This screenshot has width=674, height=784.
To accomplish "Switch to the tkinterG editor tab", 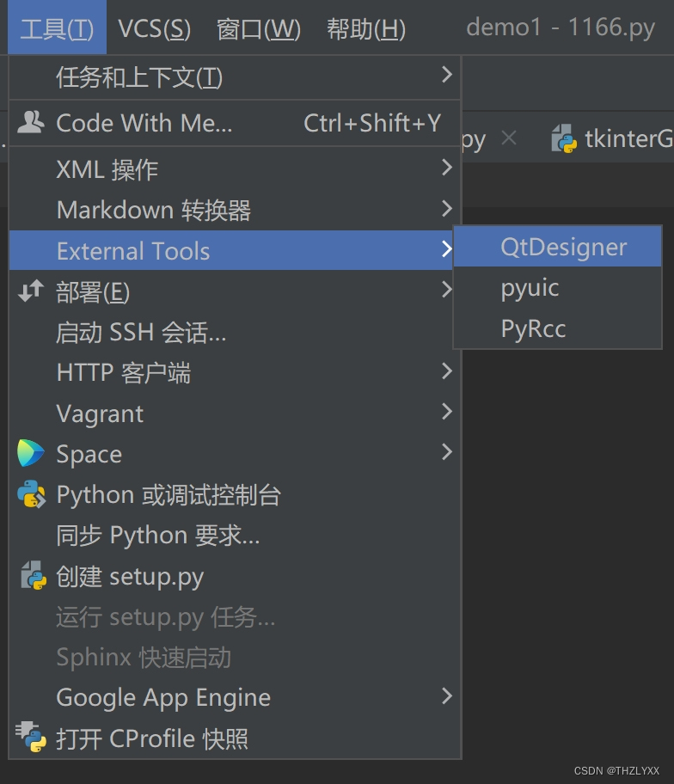I will point(626,139).
